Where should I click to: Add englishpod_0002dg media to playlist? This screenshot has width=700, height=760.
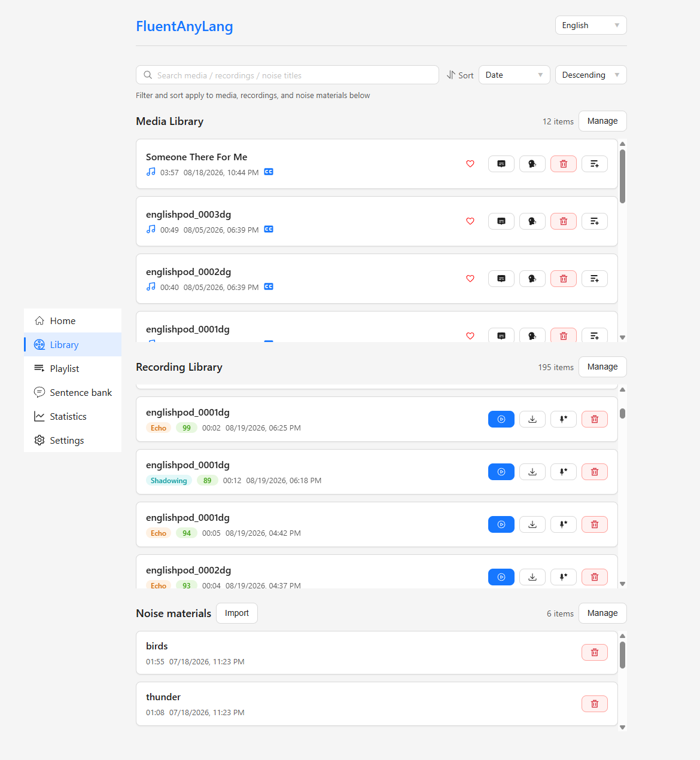click(595, 279)
